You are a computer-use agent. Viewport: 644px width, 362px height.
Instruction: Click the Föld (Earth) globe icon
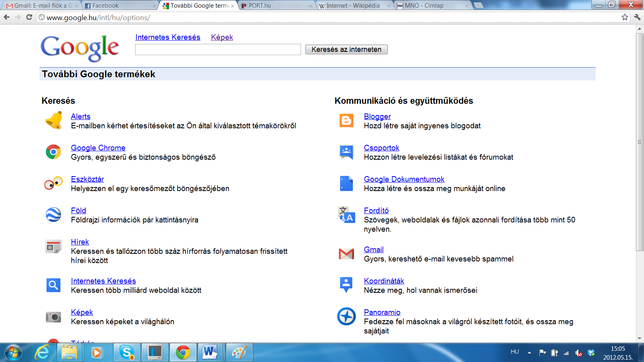pos(53,214)
